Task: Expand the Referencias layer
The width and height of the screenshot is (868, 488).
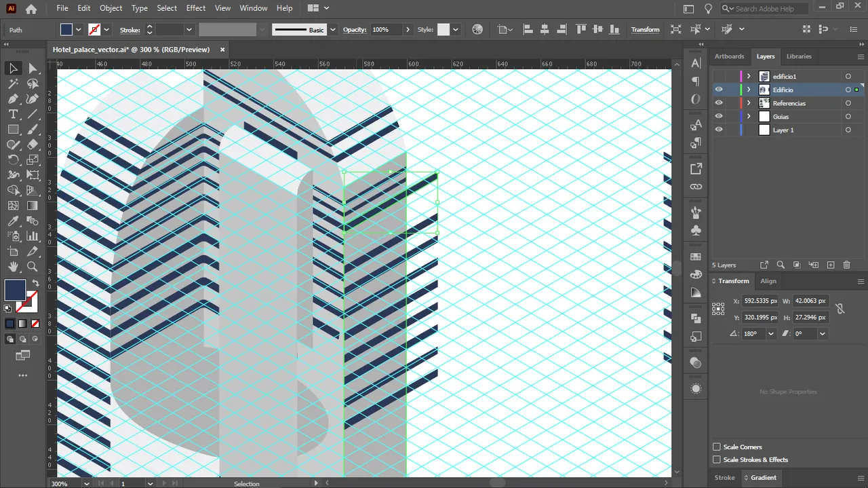Action: pyautogui.click(x=749, y=103)
